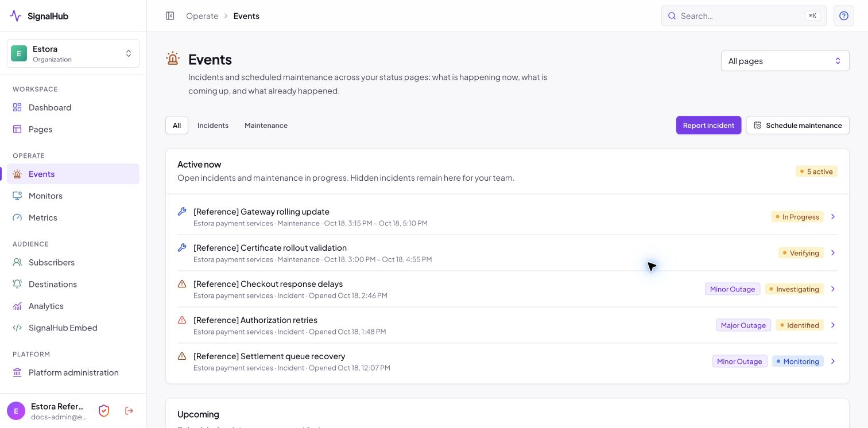Click the green Estora organization avatar
The image size is (868, 428).
[19, 53]
